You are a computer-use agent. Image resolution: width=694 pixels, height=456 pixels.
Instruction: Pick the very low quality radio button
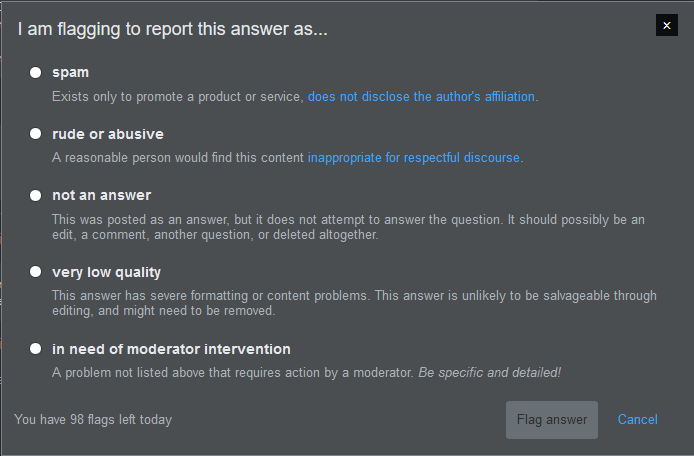(x=36, y=271)
